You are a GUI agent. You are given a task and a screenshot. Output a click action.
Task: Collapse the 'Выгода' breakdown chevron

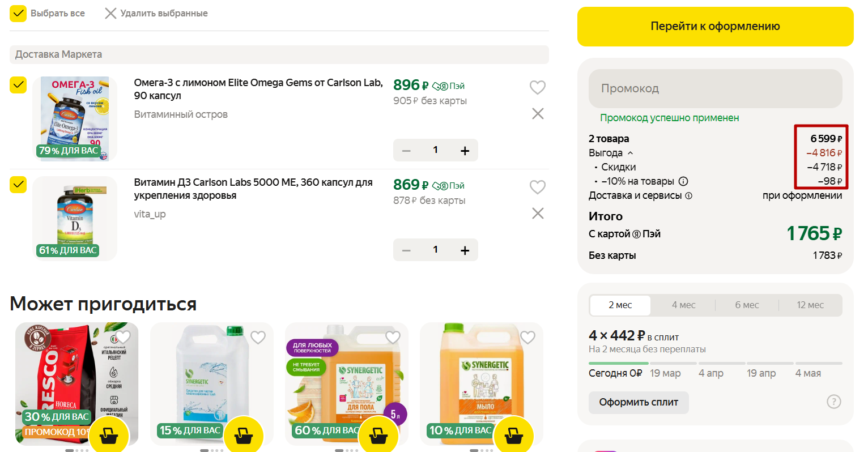630,153
